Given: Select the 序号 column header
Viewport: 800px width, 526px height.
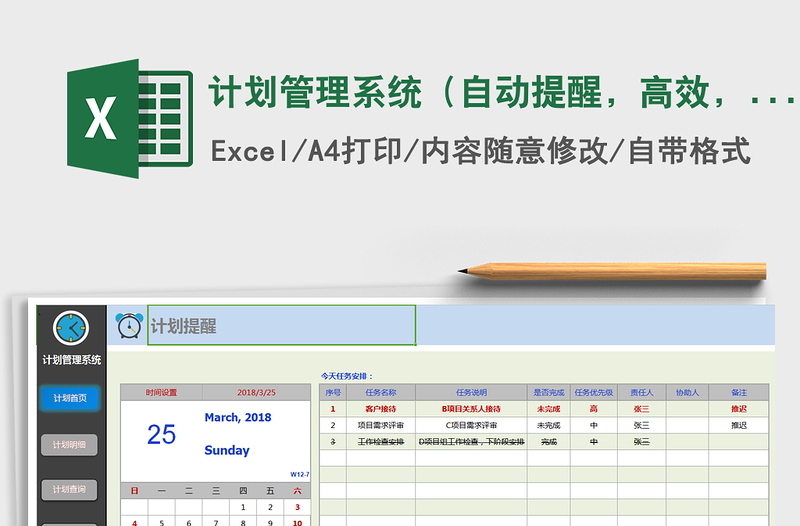Looking at the screenshot, I should pyautogui.click(x=333, y=392).
